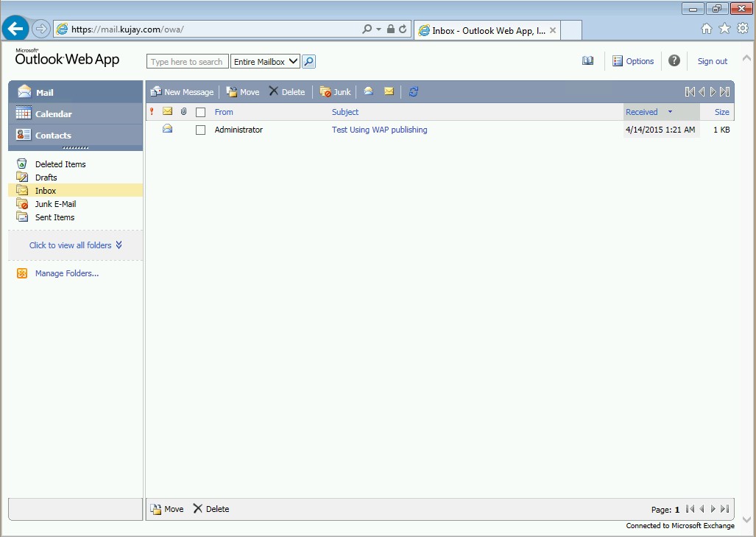Viewport: 756px width, 537px height.
Task: Click the Administrator message envelope icon
Action: click(x=167, y=128)
